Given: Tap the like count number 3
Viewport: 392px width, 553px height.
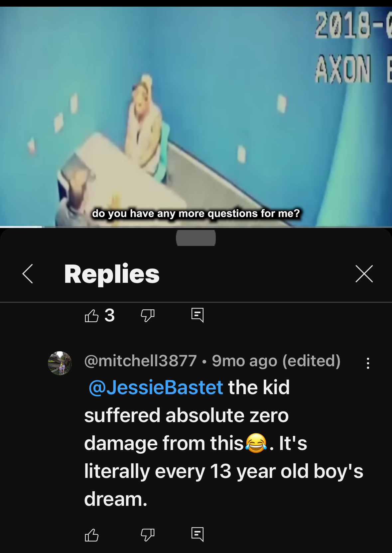Looking at the screenshot, I should pos(109,315).
